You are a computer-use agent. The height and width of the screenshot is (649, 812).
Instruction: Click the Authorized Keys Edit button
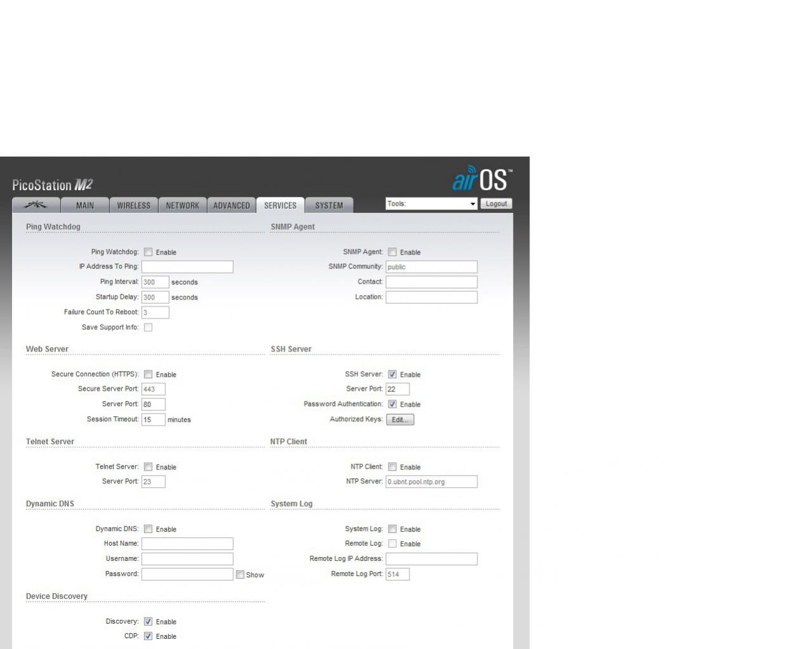(400, 420)
